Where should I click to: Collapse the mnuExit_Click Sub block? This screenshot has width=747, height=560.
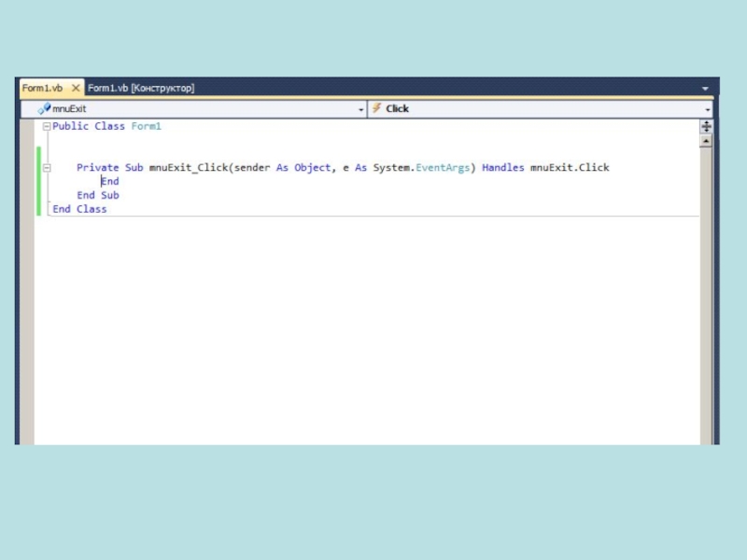pos(47,168)
